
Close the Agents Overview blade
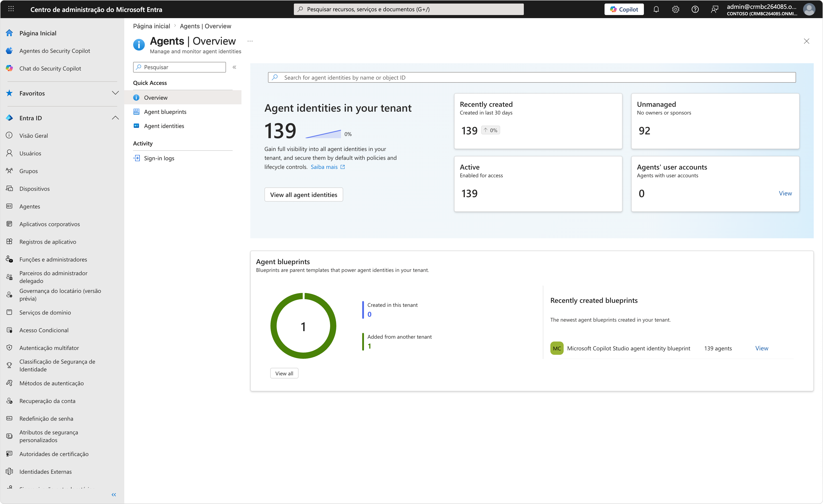coord(806,41)
